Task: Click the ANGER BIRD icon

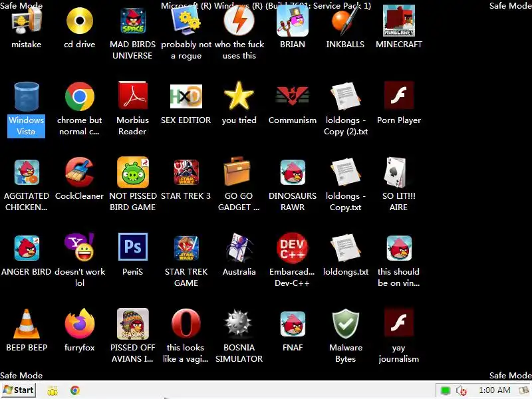Action: click(x=27, y=248)
